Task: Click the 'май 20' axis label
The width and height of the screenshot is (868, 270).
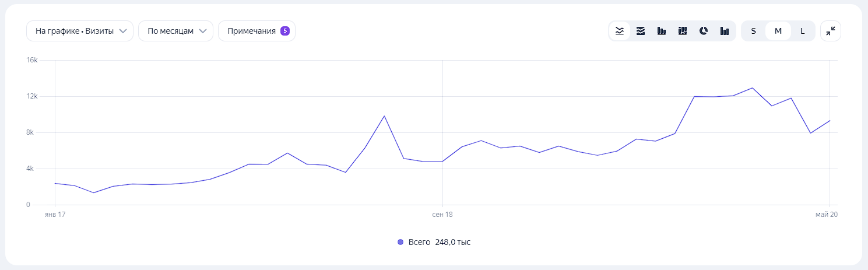Action: [x=826, y=215]
